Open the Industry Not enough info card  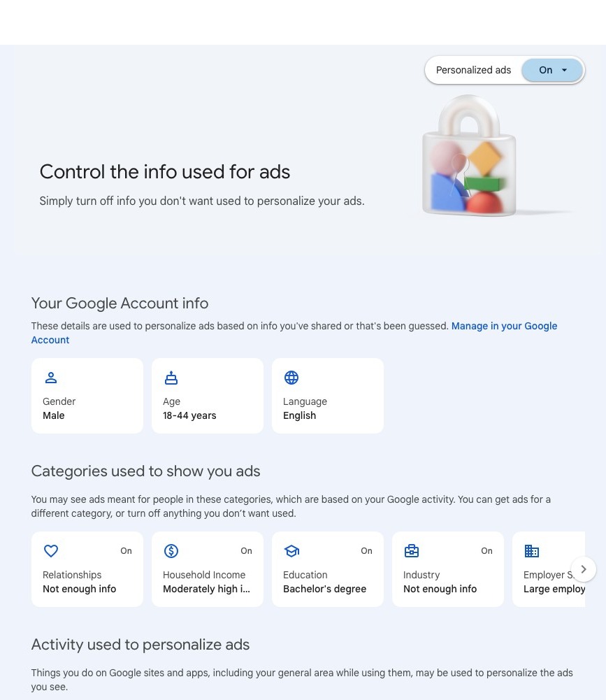pos(447,582)
